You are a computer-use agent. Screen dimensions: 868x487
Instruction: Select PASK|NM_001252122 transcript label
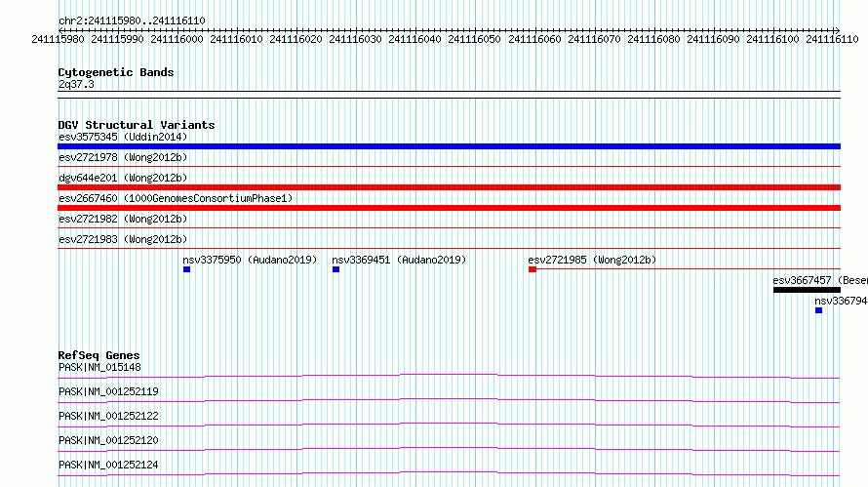[x=108, y=416]
